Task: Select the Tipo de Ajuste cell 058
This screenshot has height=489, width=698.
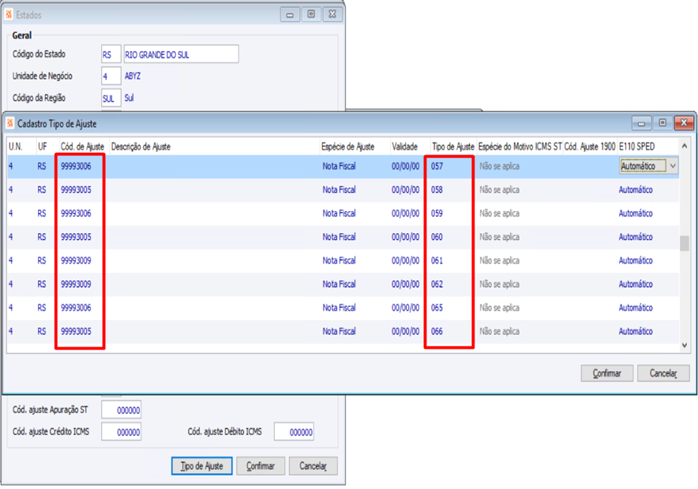Action: (437, 190)
